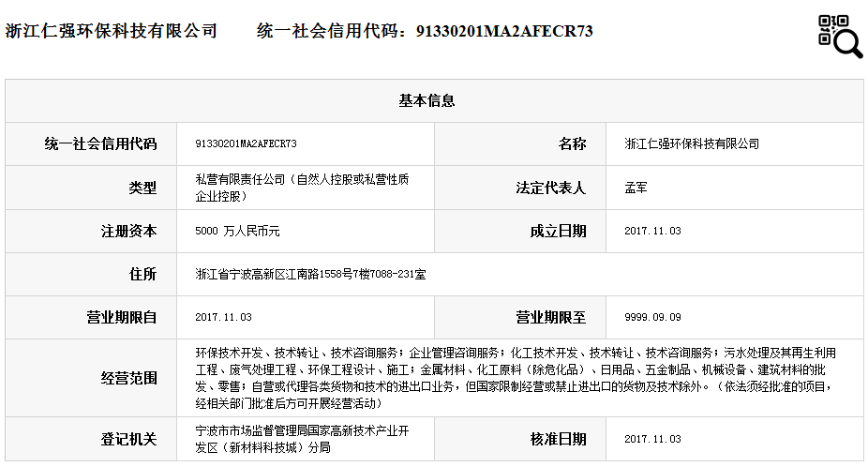Select the company title 浙江仁强环保科技有限公司 in header
This screenshot has width=868, height=467.
pyautogui.click(x=112, y=31)
